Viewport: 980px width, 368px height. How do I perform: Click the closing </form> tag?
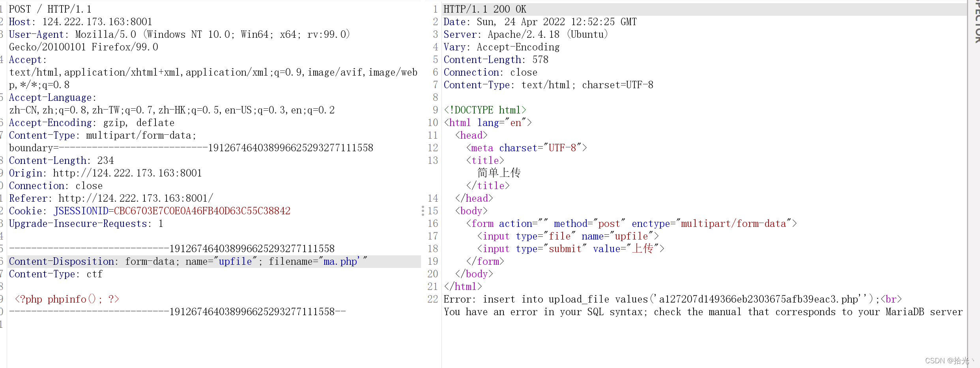click(485, 261)
